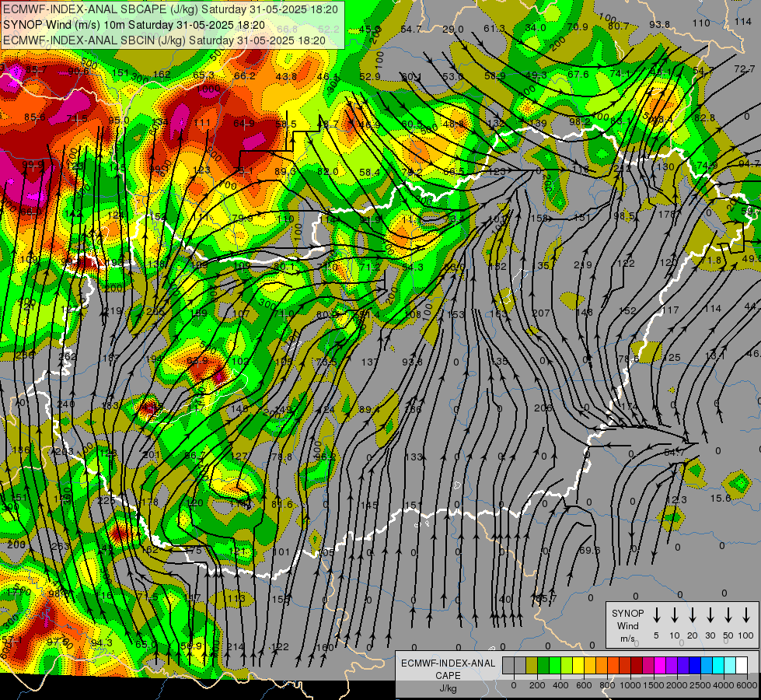The image size is (761, 700).
Task: Pick the orange swatch left of 800
Action: click(602, 666)
